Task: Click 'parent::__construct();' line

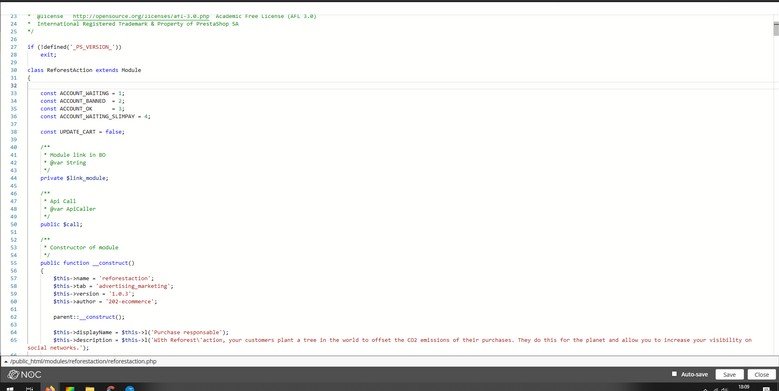Action: [89, 317]
